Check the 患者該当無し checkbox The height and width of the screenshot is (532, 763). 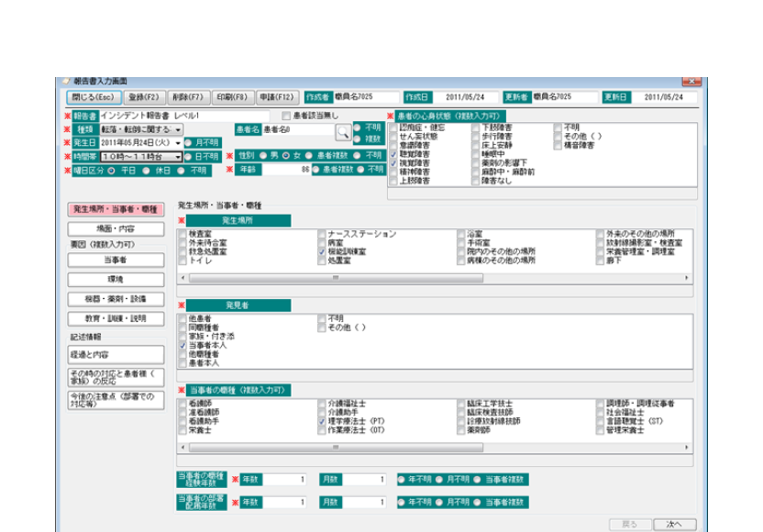pos(286,116)
